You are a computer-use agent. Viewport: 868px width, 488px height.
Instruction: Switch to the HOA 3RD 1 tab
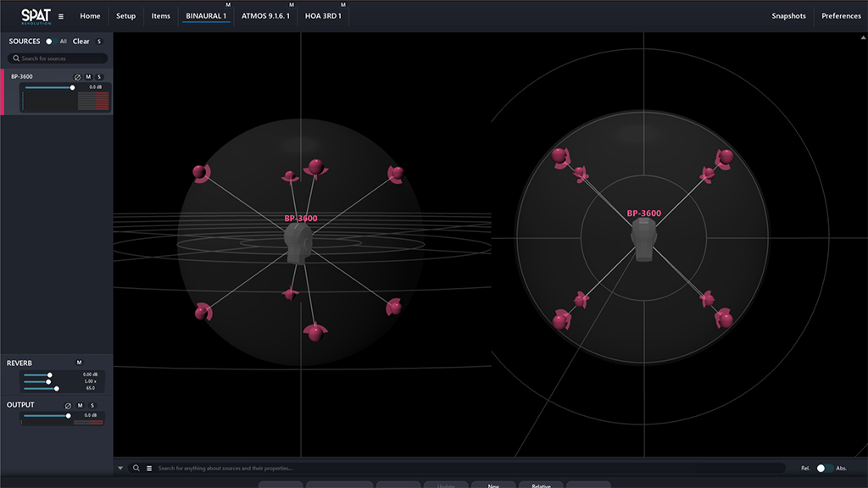pos(323,16)
